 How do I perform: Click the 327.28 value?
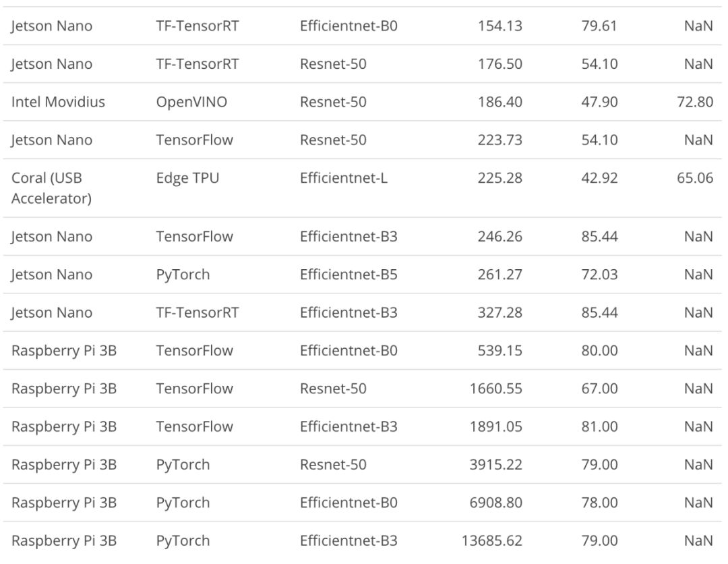[499, 313]
